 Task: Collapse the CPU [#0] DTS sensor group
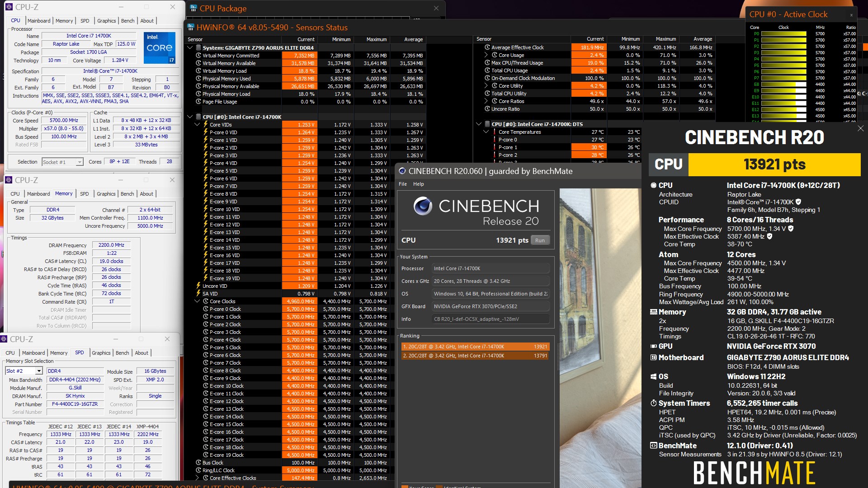[479, 124]
